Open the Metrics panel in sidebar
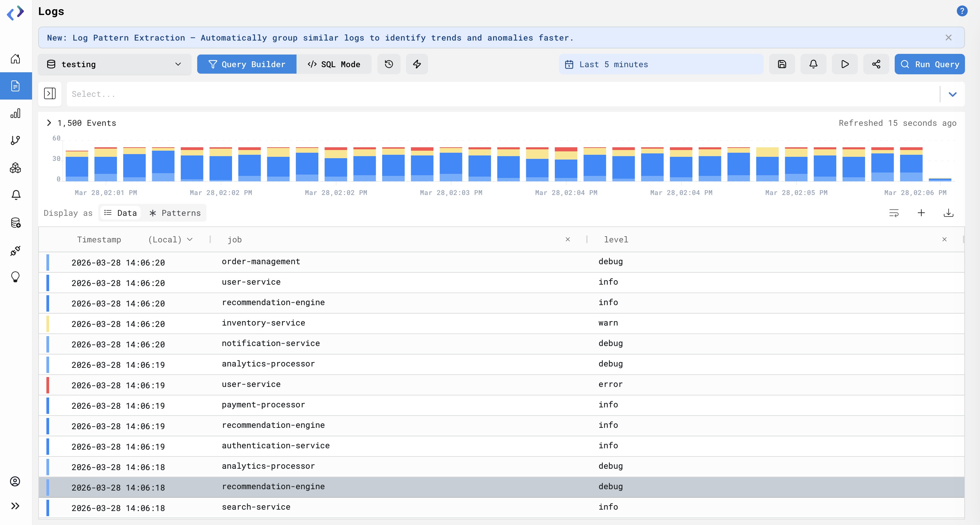Screen dimensions: 980x525 pos(16,113)
